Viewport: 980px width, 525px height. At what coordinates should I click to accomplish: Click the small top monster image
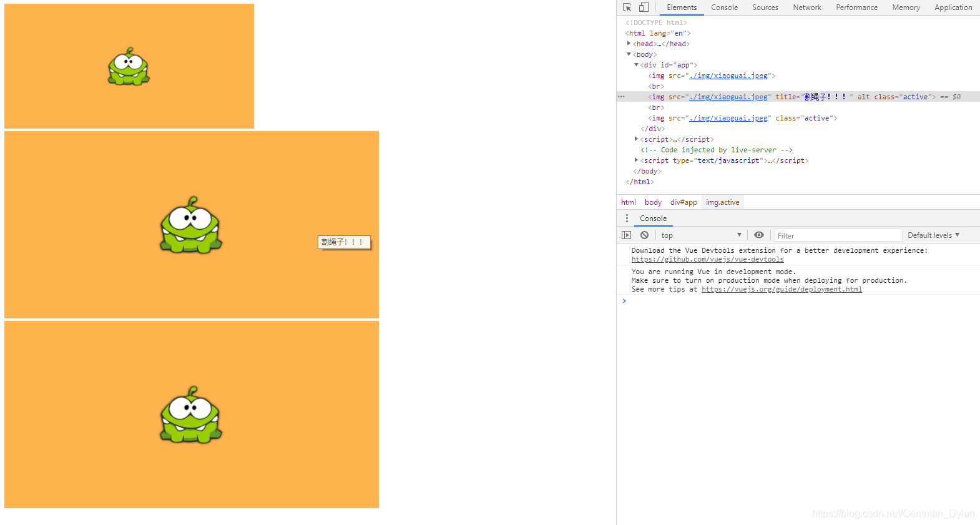(x=129, y=66)
